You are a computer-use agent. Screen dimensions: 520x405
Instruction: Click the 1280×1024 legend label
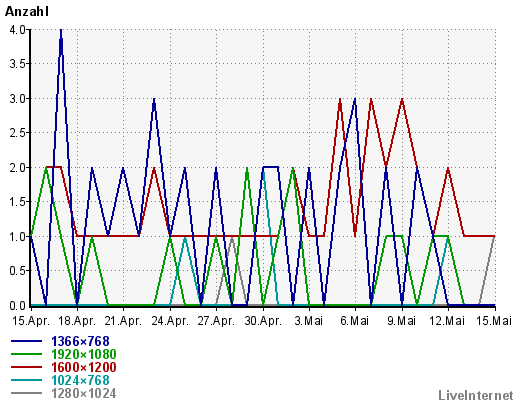(x=84, y=393)
